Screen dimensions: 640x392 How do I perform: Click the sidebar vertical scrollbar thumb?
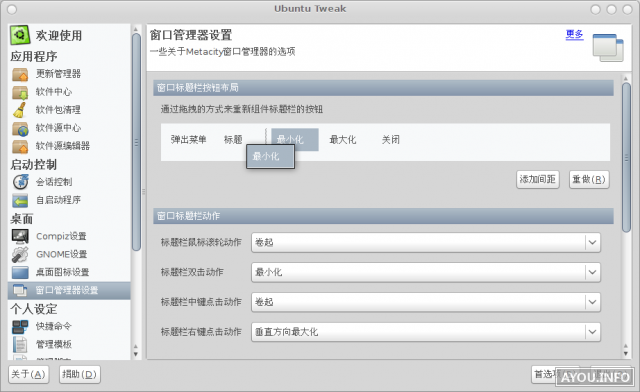136,142
